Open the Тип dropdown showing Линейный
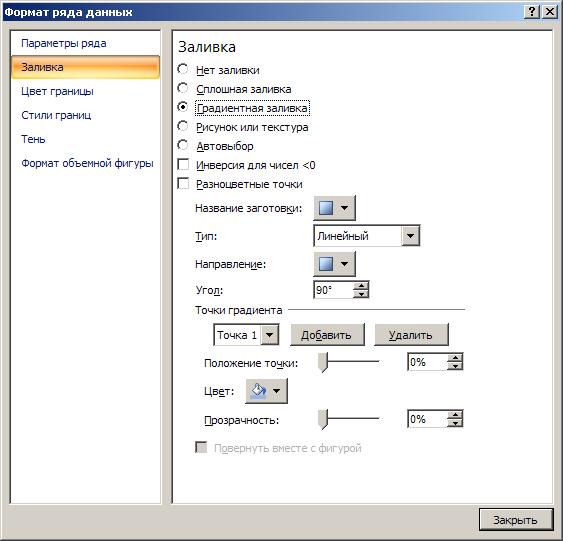Viewport: 563px width, 541px height. (411, 236)
